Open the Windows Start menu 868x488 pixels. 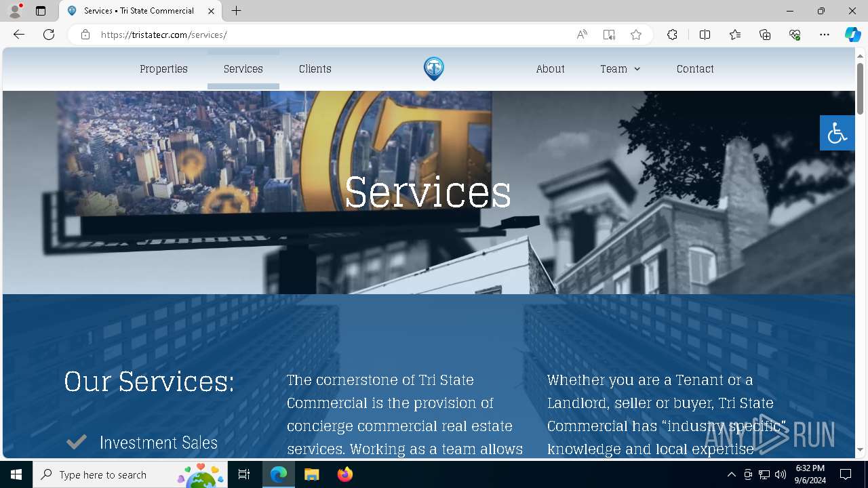16,474
